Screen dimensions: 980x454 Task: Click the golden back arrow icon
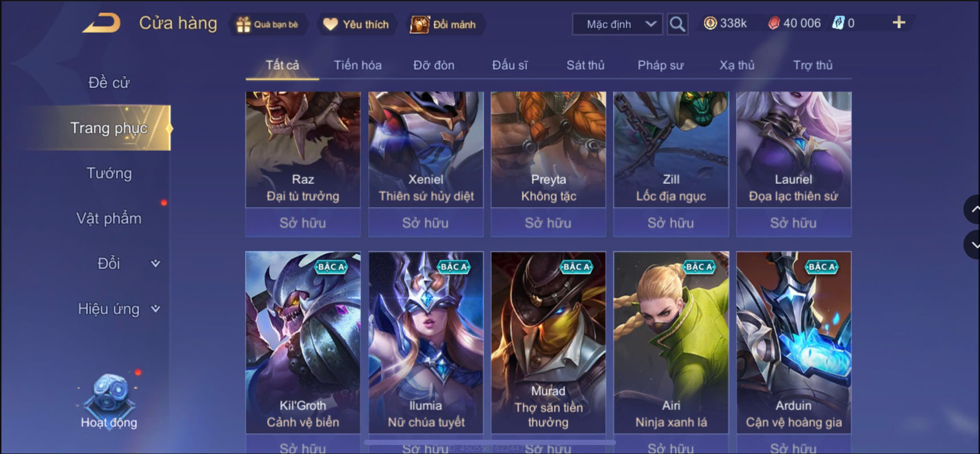pos(102,23)
